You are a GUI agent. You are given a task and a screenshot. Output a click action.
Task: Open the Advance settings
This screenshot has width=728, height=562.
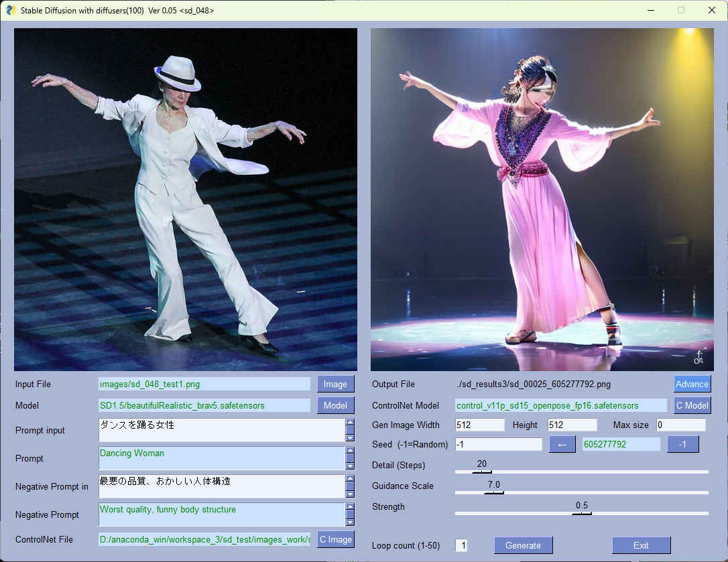pyautogui.click(x=691, y=384)
